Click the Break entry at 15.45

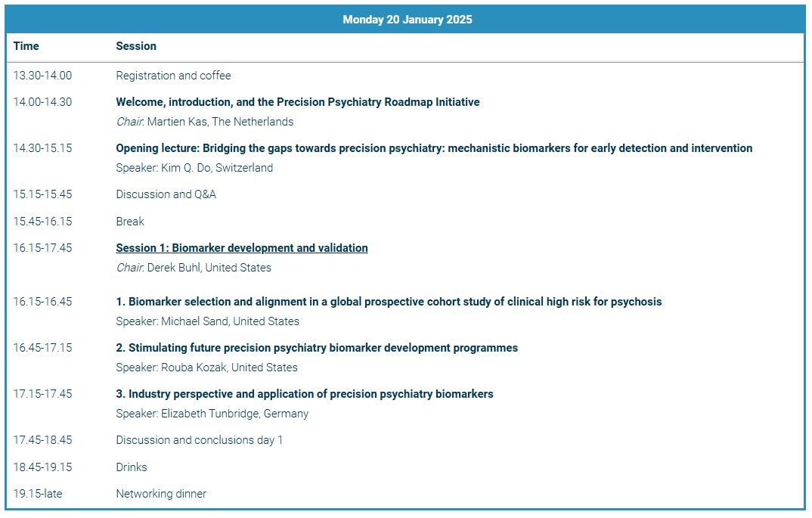click(x=130, y=221)
